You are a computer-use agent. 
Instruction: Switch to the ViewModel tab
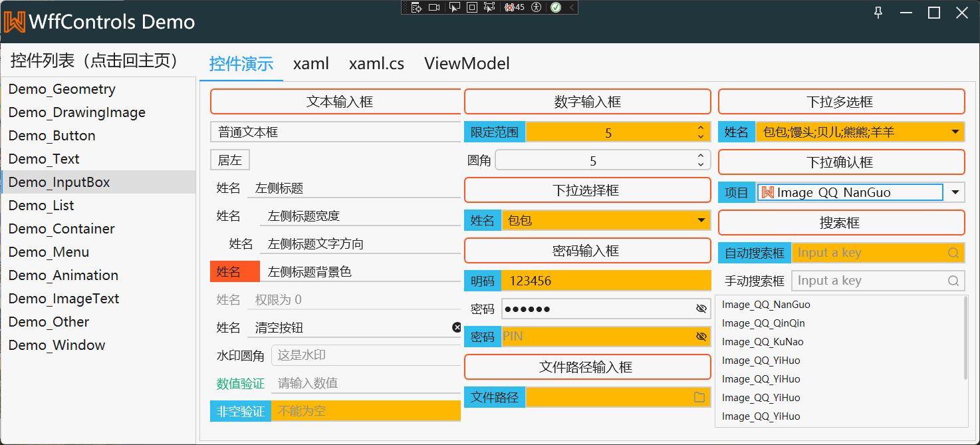point(467,64)
